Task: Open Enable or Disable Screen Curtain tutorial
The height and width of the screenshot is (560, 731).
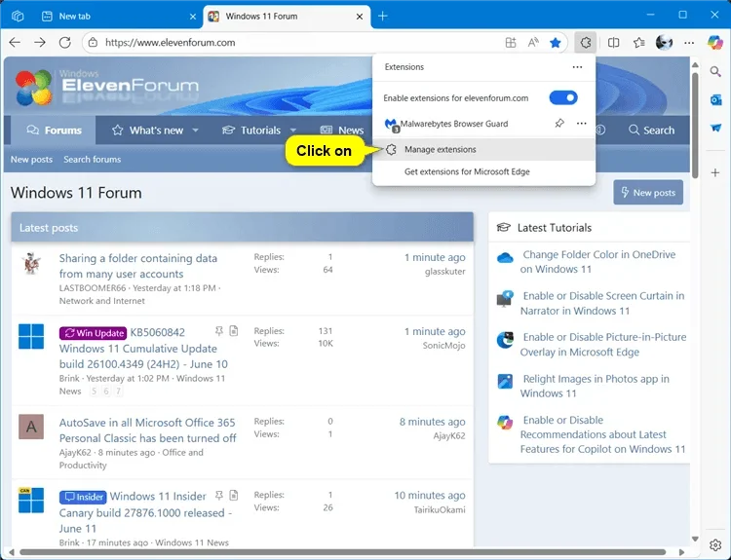Action: [x=602, y=303]
